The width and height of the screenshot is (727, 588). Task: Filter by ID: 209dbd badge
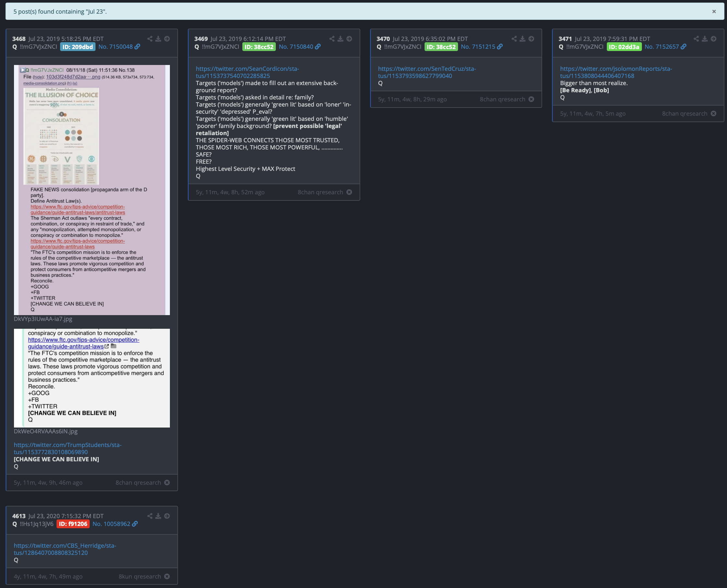(x=78, y=47)
